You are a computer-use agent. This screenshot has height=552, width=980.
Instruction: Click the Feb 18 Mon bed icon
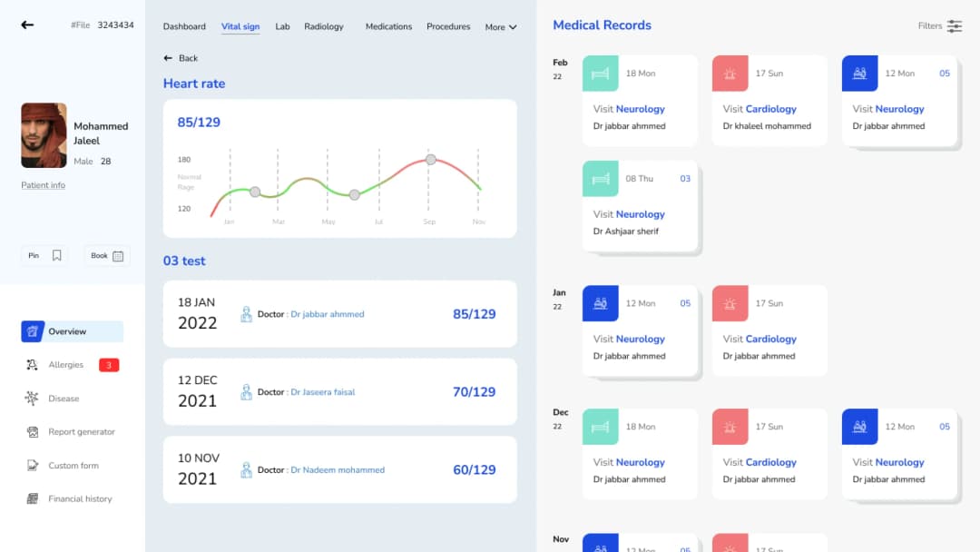(x=600, y=74)
